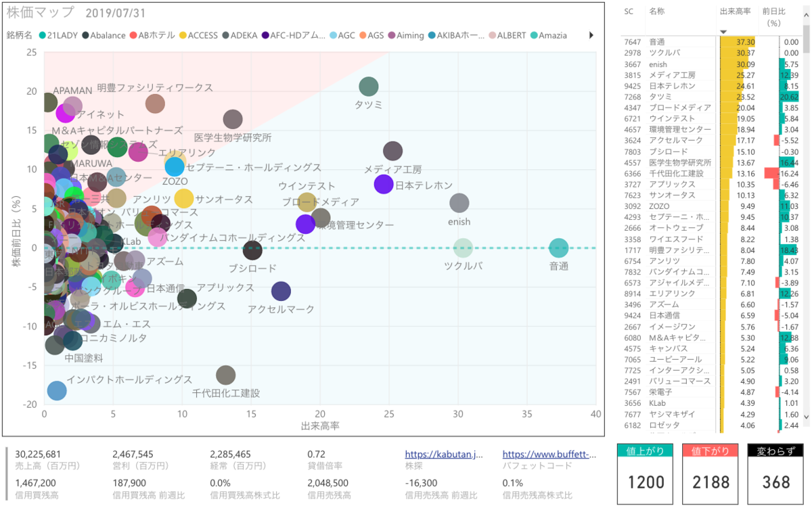Sort table by 前日比(%) column header
The image size is (812, 508).
click(773, 17)
